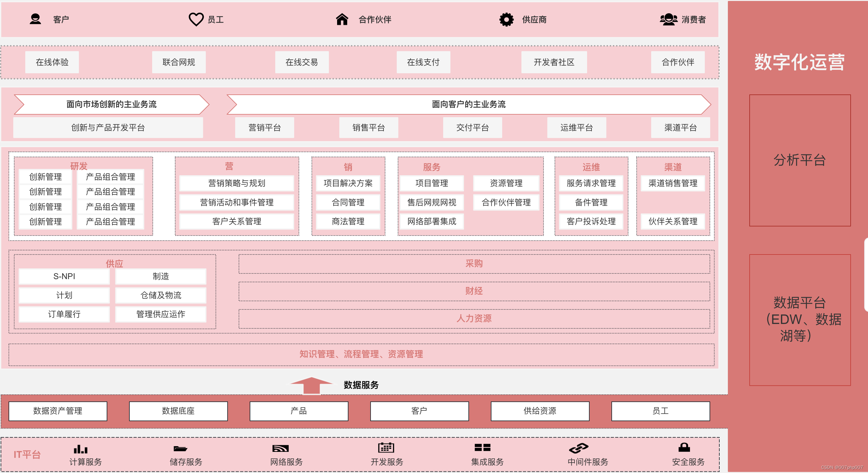
Task: Click the gear icon beside 供应商
Action: [x=507, y=20]
